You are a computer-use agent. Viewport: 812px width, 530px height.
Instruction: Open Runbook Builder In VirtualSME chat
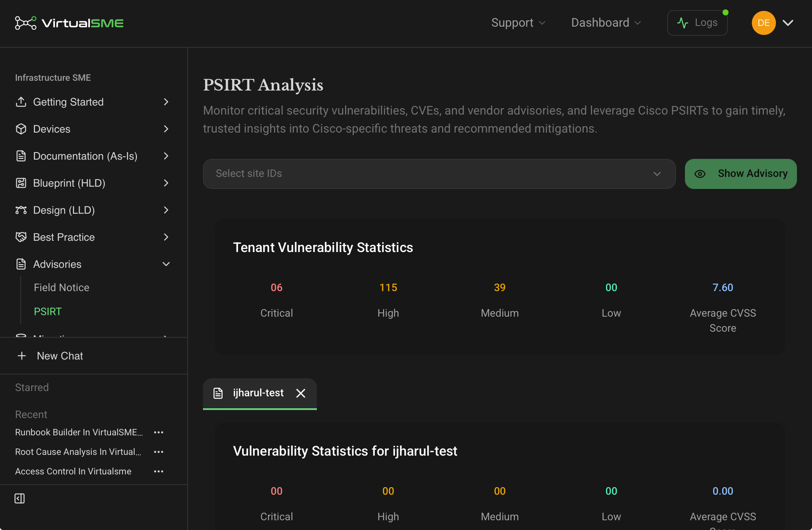tap(79, 432)
